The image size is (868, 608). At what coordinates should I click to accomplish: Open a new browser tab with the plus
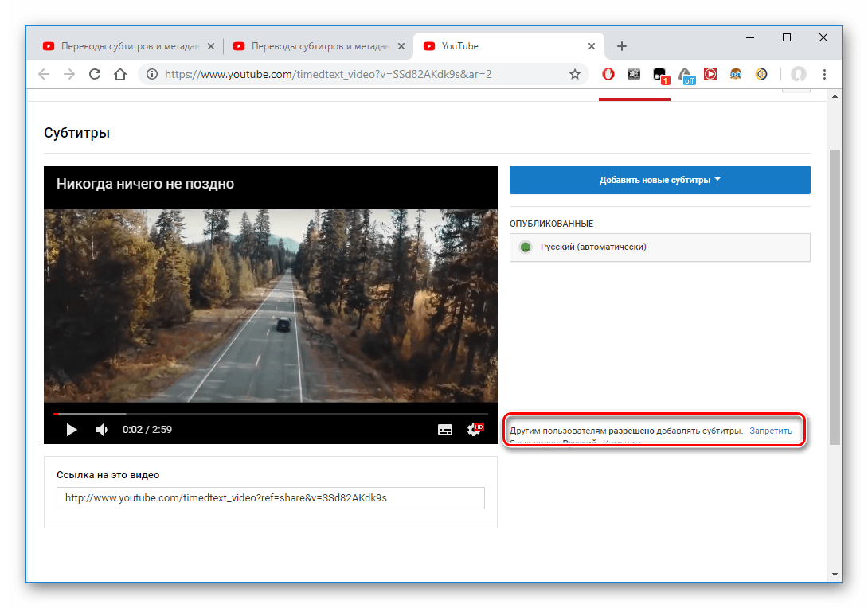coord(622,46)
